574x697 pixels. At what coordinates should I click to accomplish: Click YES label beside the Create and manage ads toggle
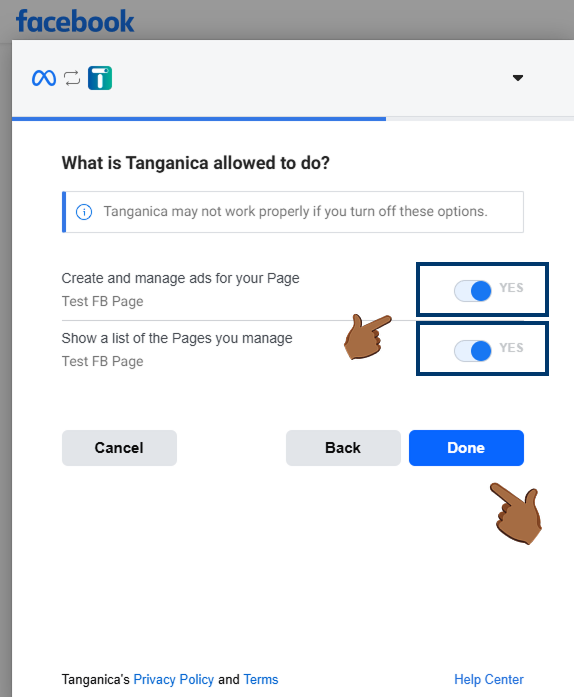[x=511, y=288]
